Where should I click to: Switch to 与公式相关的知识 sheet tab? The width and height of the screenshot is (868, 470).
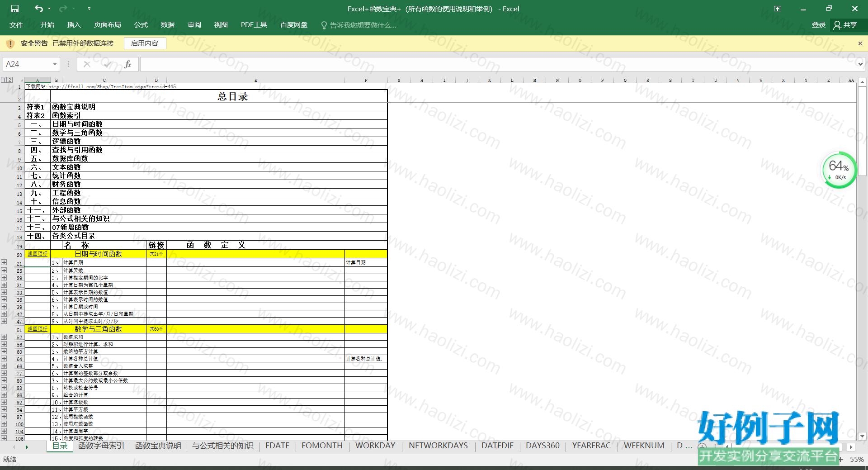[x=223, y=446]
